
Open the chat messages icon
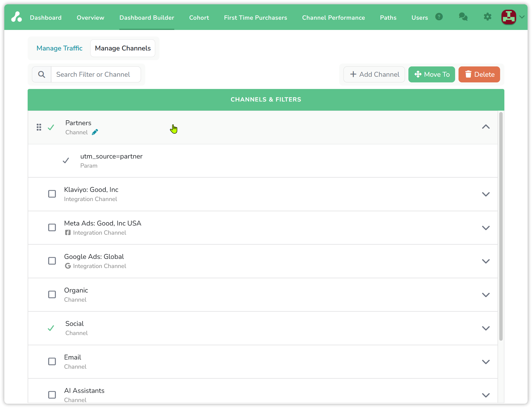click(463, 17)
